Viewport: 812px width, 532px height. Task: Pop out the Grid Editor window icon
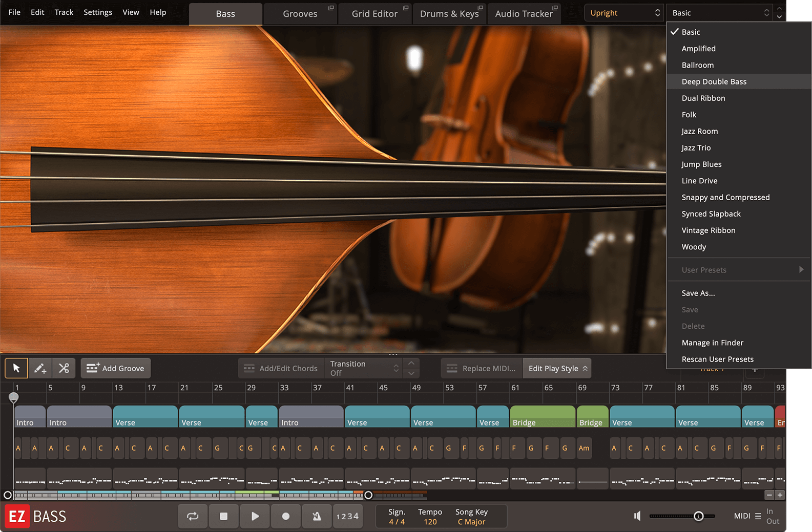pos(406,8)
